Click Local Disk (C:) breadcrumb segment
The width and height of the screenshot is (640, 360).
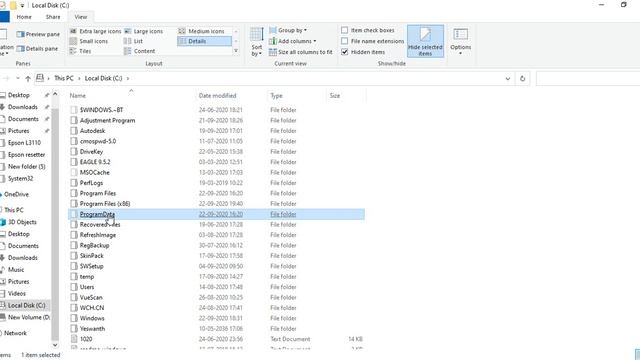point(103,78)
